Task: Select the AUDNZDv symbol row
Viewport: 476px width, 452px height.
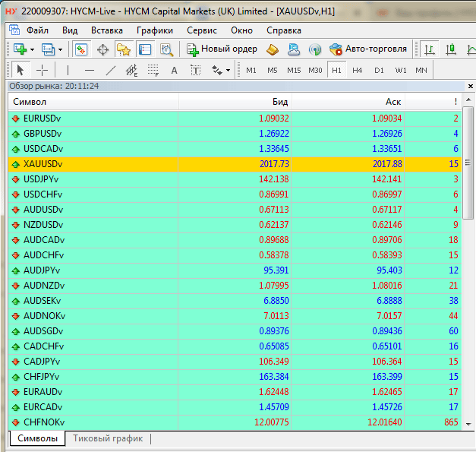Action: coord(235,286)
